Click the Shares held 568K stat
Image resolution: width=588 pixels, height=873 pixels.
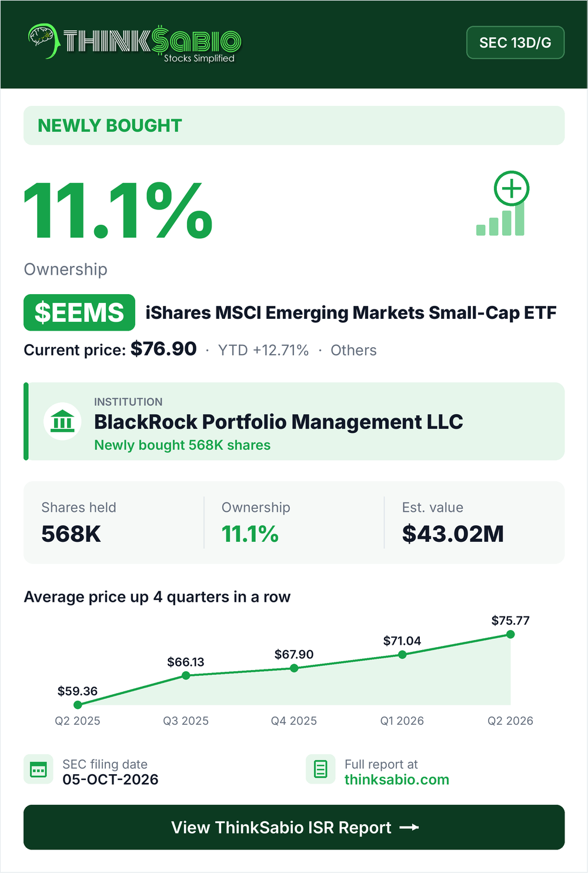coord(79,522)
